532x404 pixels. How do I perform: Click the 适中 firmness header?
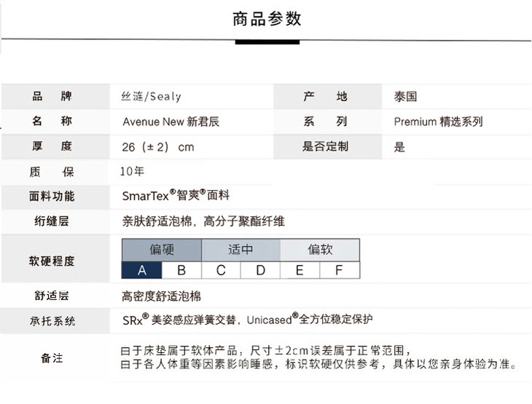pyautogui.click(x=241, y=250)
